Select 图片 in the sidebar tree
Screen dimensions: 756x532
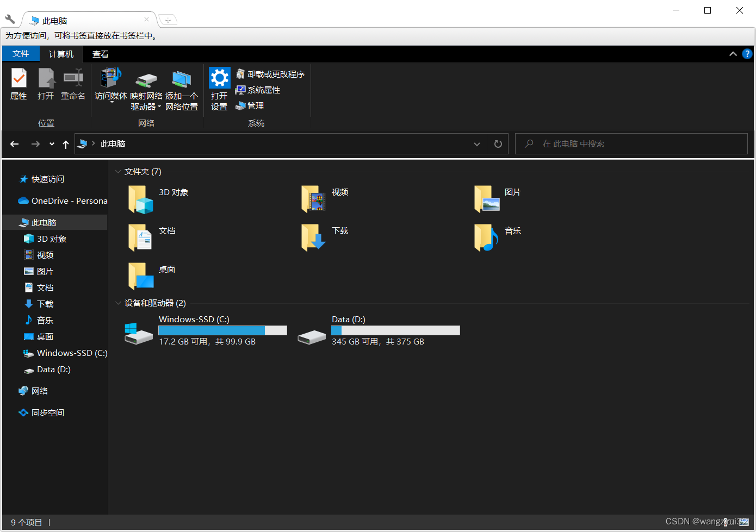click(39, 271)
